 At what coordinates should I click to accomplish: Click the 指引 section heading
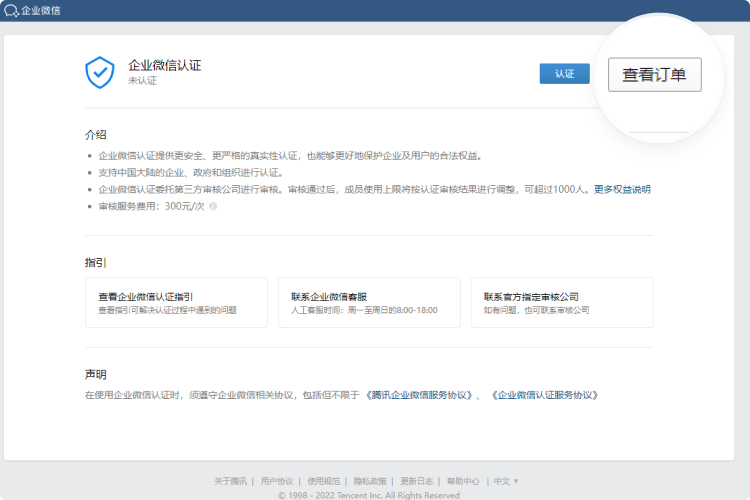(96, 262)
